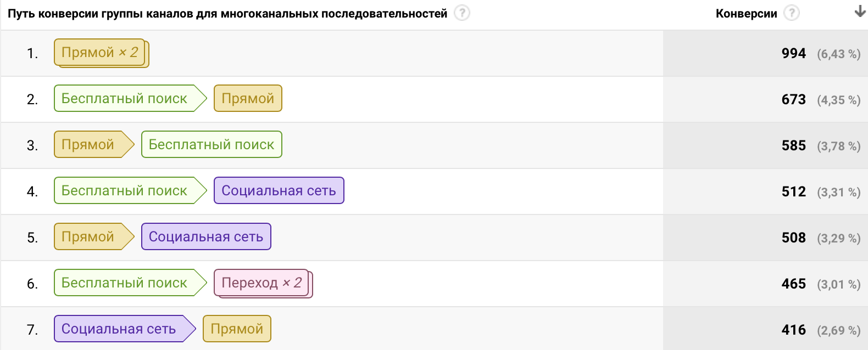Click help icon next to path column header
The width and height of the screenshot is (868, 350).
[462, 13]
